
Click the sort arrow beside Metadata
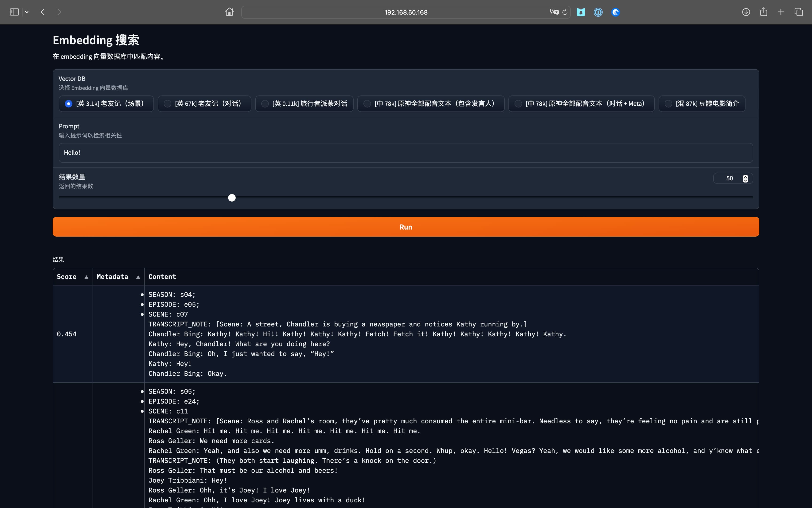coord(138,277)
